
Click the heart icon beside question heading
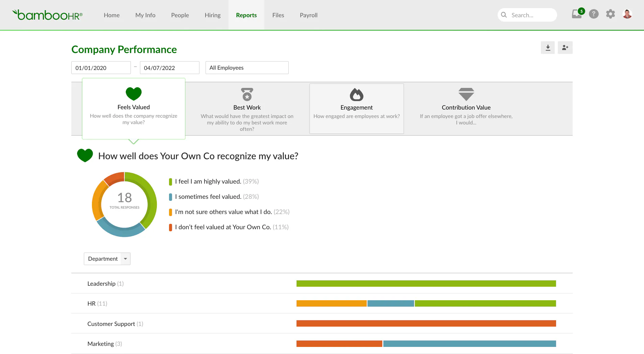[85, 156]
